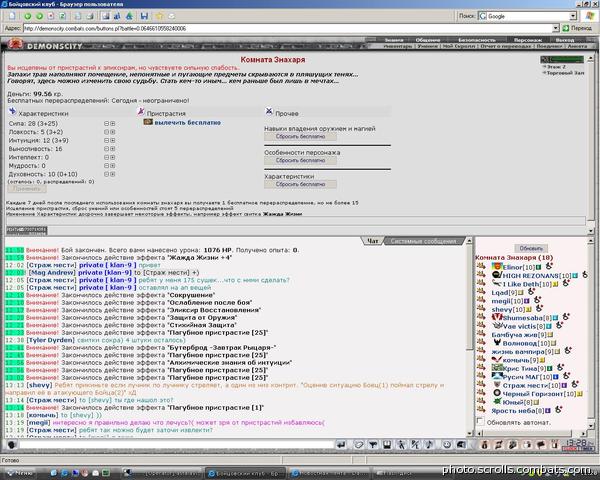The height and width of the screenshot is (480, 600).
Task: Click the envelope Mail icon in toolbar
Action: tap(171, 16)
